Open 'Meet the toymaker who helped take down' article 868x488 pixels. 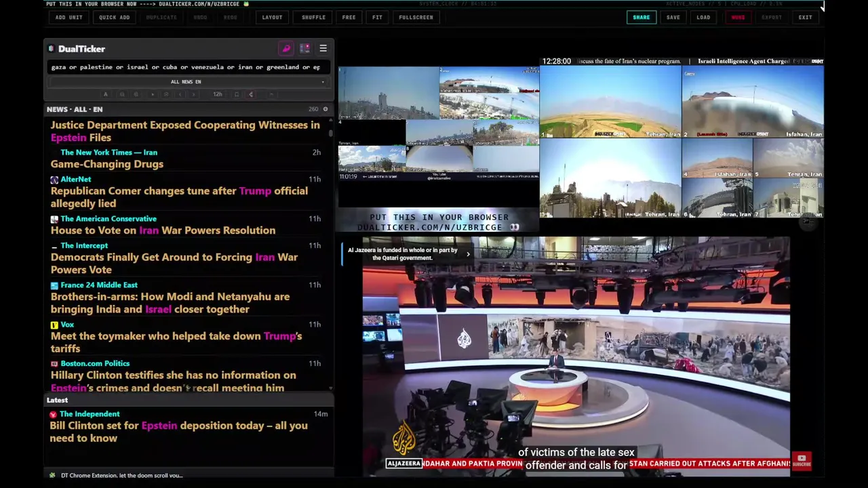pyautogui.click(x=176, y=342)
